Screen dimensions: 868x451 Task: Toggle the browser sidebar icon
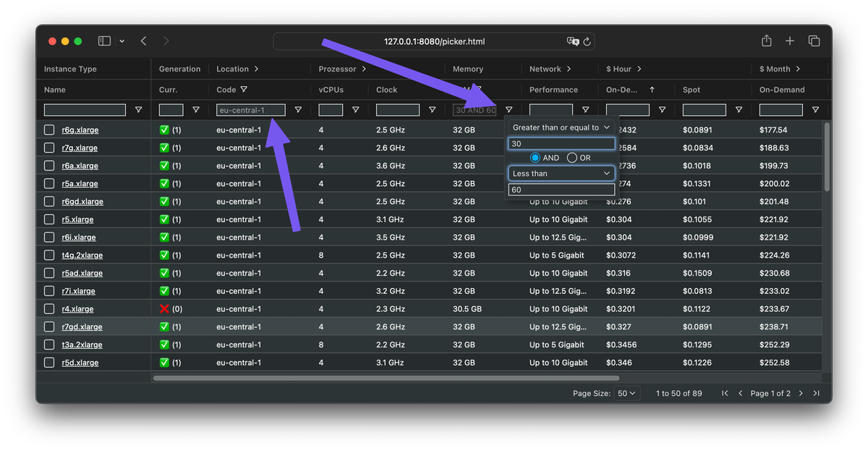pyautogui.click(x=103, y=41)
